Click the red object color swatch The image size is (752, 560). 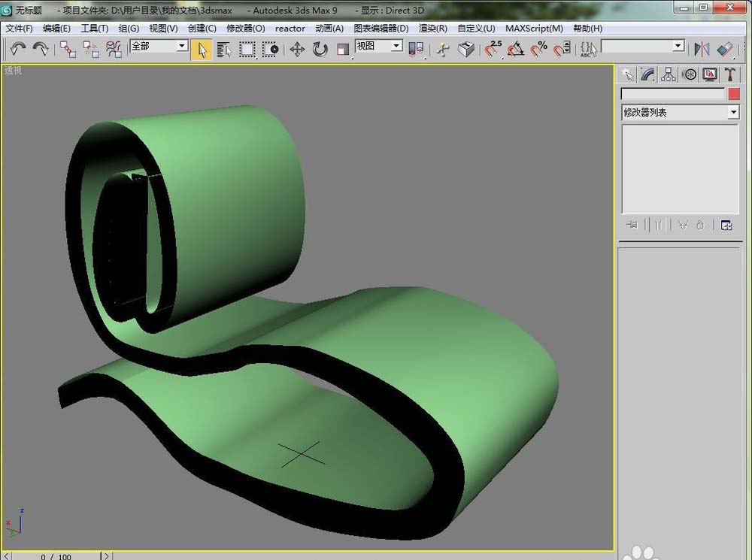click(734, 94)
